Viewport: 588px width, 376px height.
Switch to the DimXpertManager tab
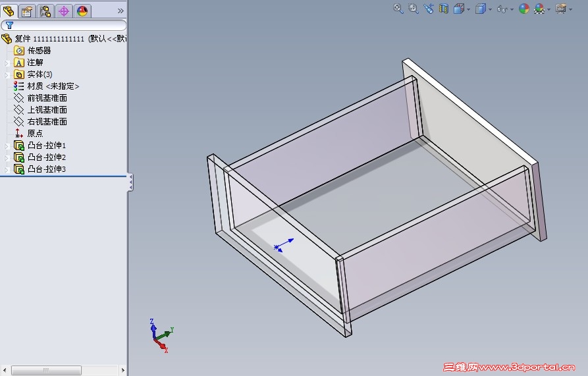64,11
